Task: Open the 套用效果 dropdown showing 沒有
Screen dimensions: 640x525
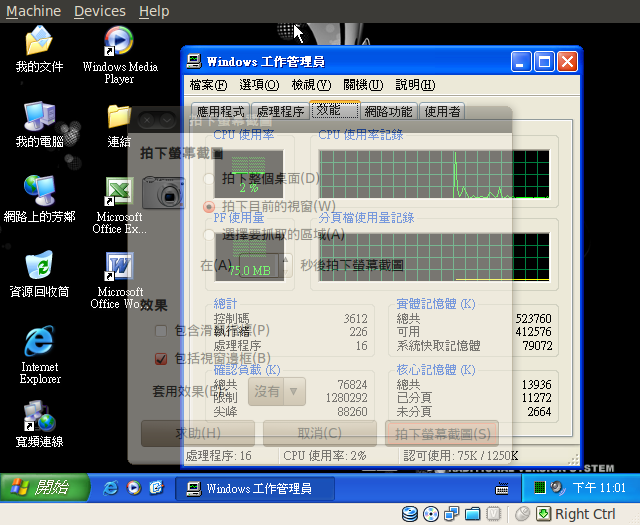Action: 277,392
